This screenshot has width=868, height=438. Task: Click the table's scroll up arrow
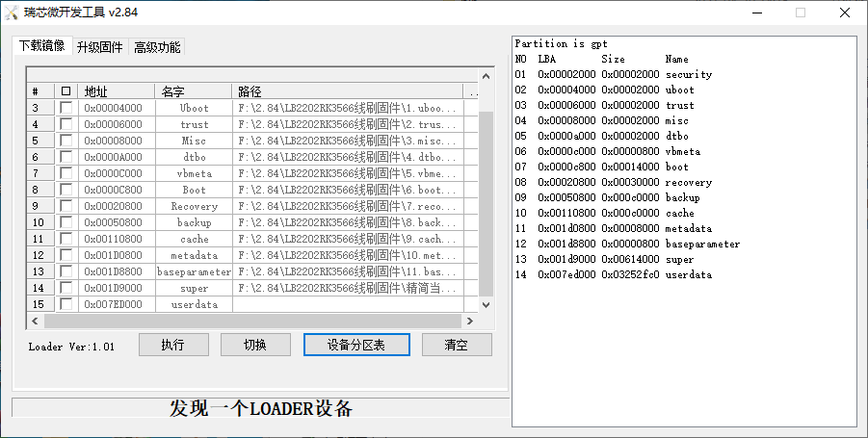(486, 76)
